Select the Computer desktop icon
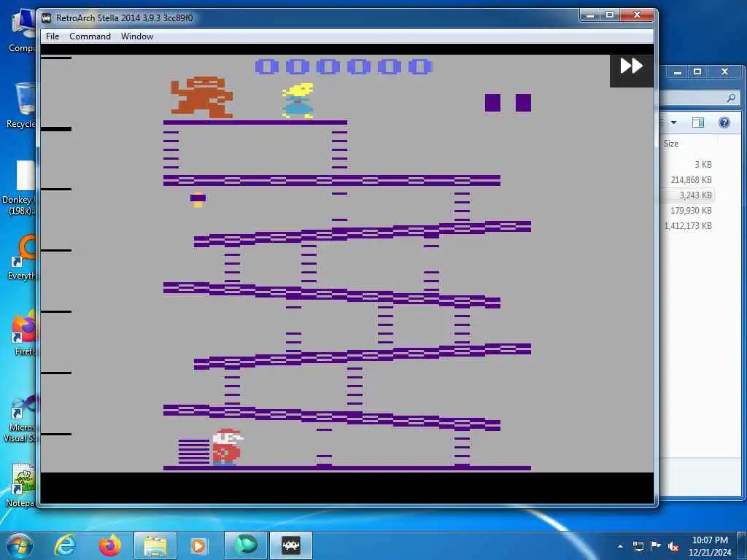Image resolution: width=747 pixels, height=560 pixels. point(21,31)
